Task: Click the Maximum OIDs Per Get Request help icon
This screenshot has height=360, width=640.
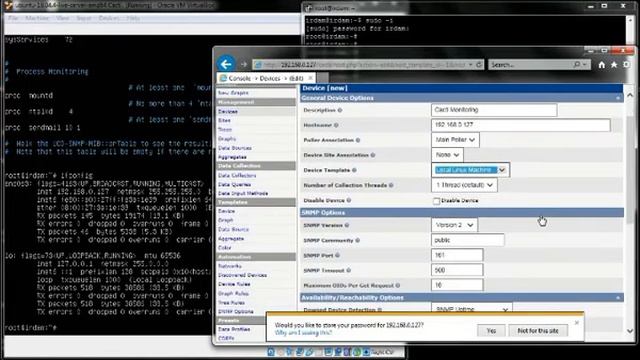Action: click(x=398, y=286)
